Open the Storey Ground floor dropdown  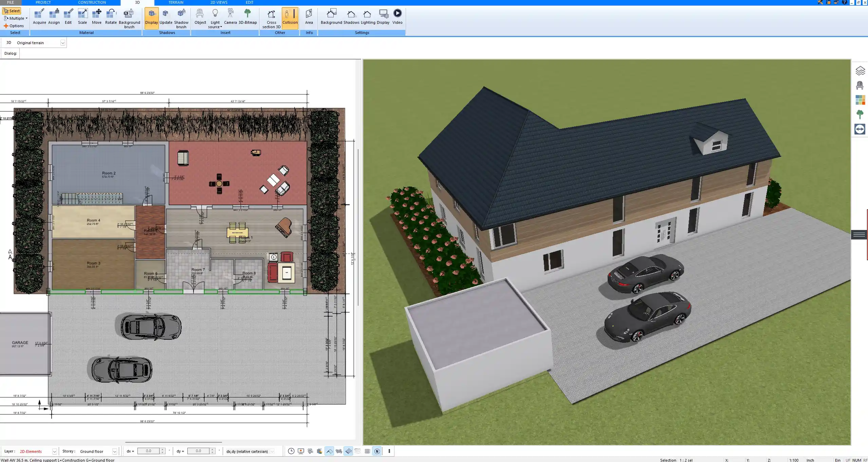[115, 451]
